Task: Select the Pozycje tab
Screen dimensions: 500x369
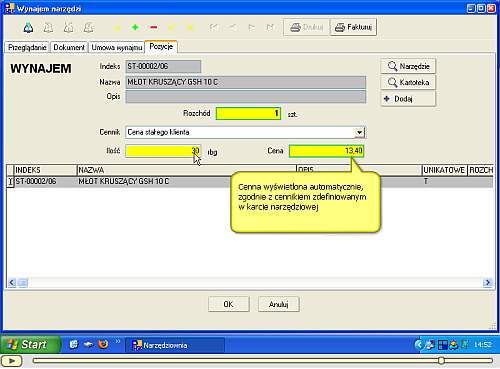Action: pos(161,46)
